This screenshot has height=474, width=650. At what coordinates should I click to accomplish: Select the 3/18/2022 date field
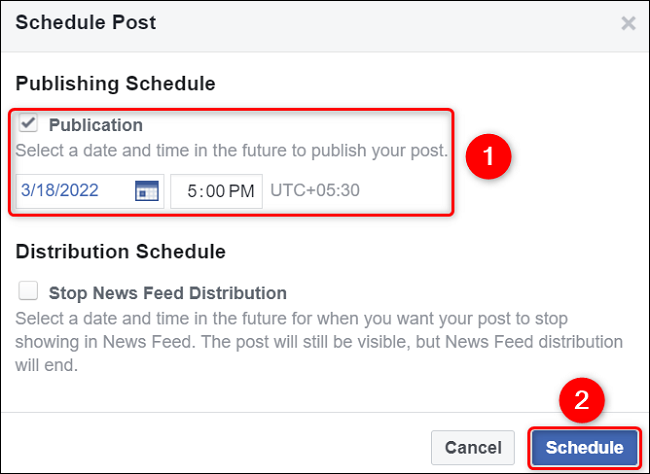tap(90, 191)
